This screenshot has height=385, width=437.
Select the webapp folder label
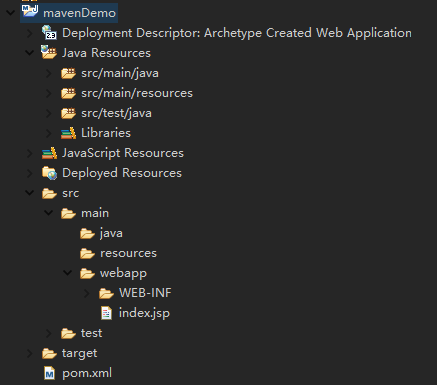pyautogui.click(x=123, y=274)
